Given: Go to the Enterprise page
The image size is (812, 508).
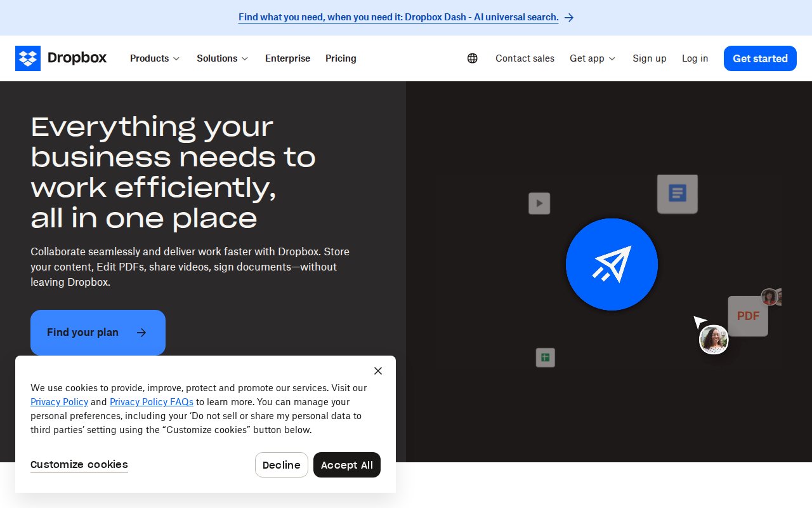Looking at the screenshot, I should [x=287, y=58].
